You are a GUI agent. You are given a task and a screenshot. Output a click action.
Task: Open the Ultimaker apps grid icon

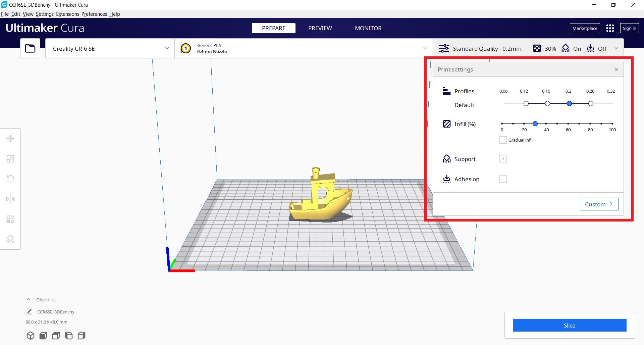[x=610, y=28]
